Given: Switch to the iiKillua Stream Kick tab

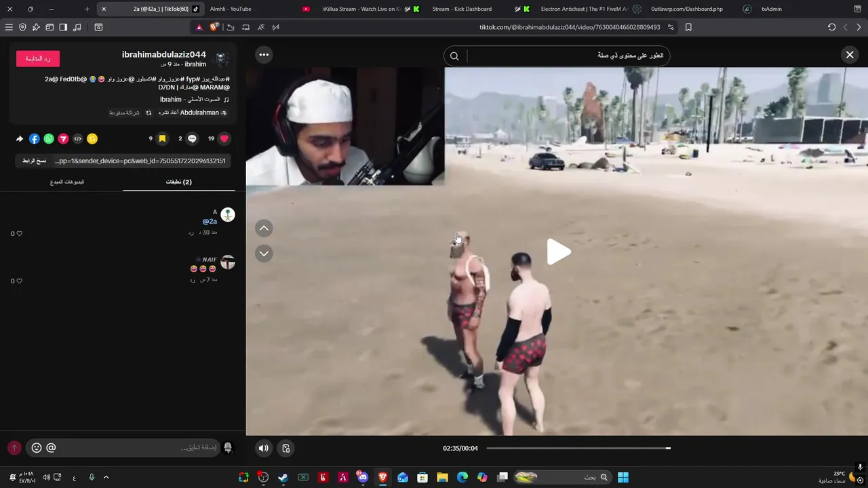Looking at the screenshot, I should click(370, 9).
